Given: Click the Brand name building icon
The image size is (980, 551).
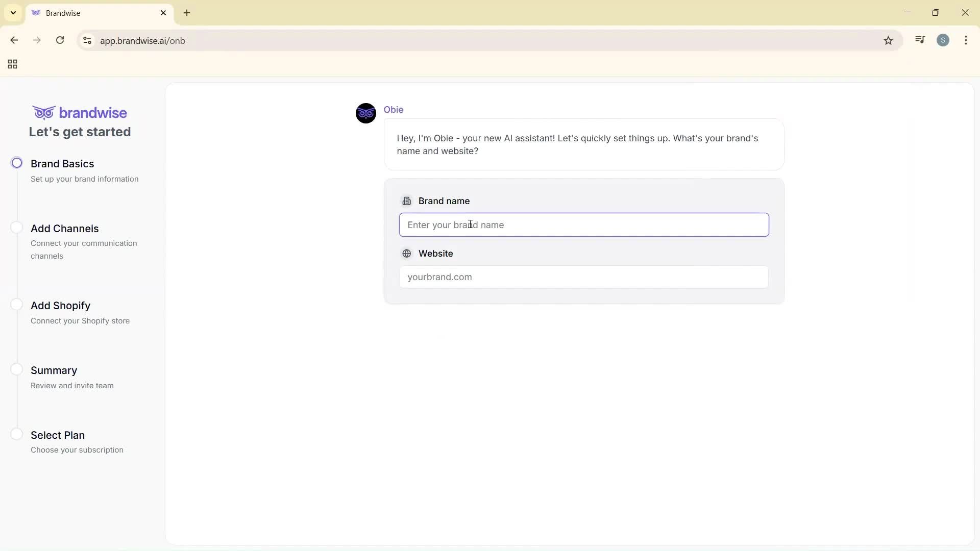Looking at the screenshot, I should click(407, 201).
